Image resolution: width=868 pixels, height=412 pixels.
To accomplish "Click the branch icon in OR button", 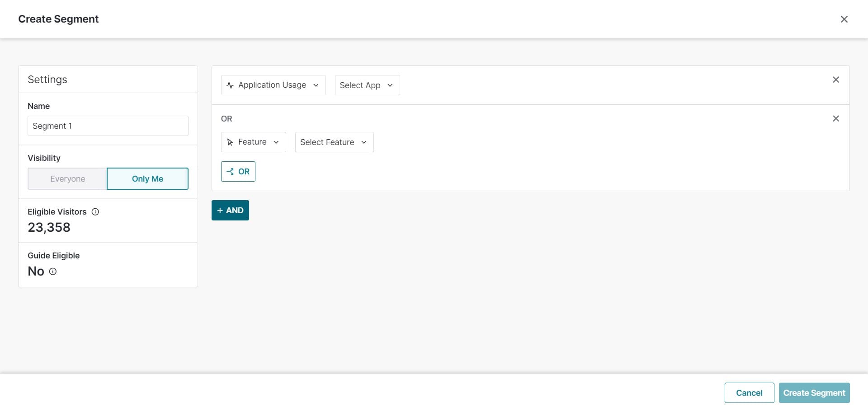I will (230, 172).
